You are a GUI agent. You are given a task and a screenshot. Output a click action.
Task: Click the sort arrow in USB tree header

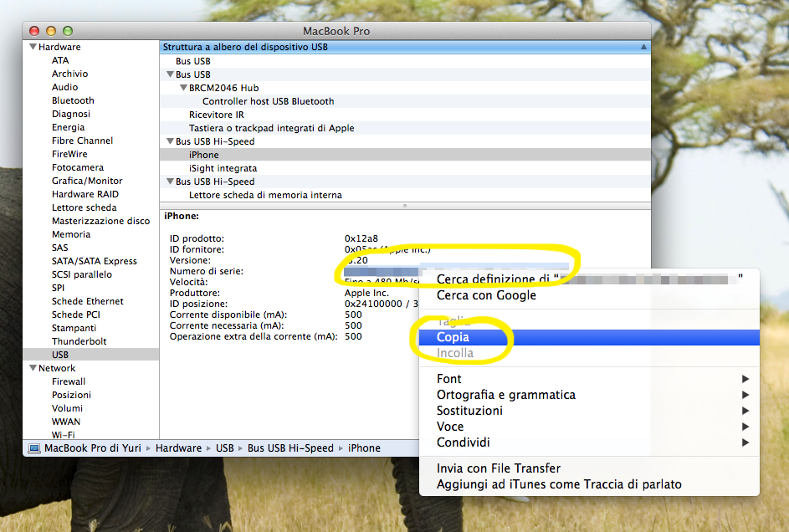(x=643, y=47)
